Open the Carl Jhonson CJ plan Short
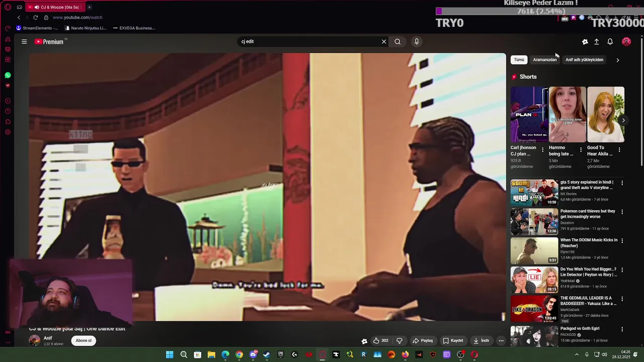 coord(529,115)
